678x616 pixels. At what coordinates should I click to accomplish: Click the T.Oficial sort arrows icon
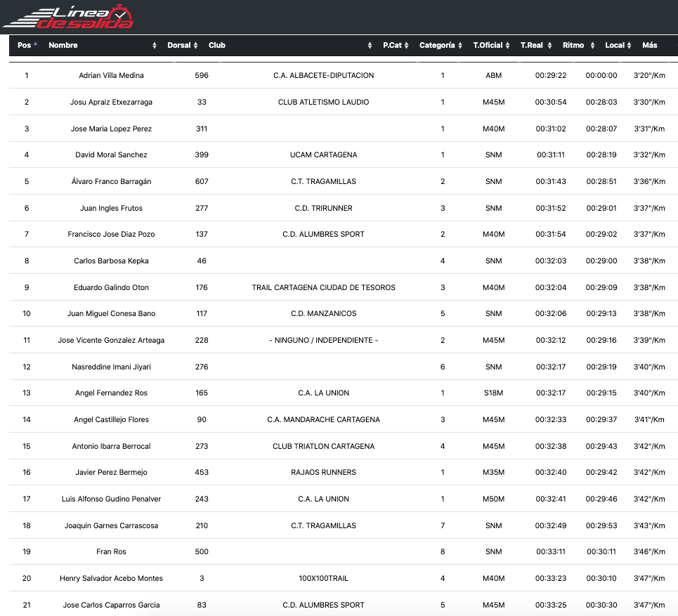coord(507,46)
